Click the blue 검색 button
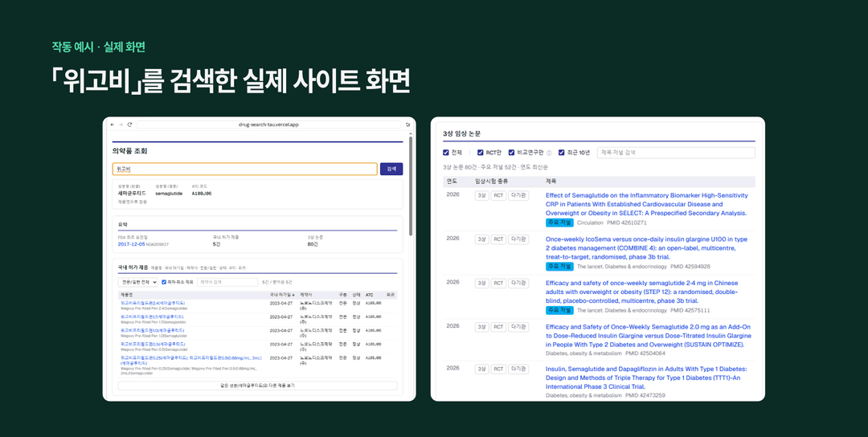 coord(391,169)
